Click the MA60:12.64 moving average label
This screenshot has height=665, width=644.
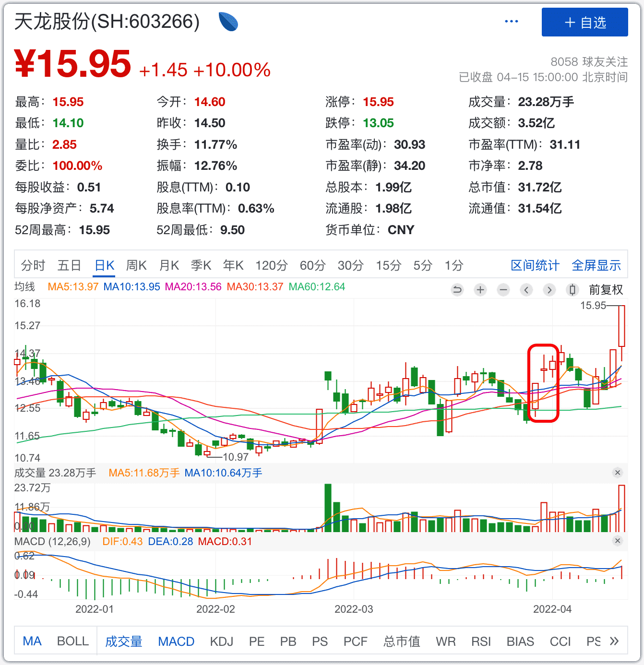317,287
